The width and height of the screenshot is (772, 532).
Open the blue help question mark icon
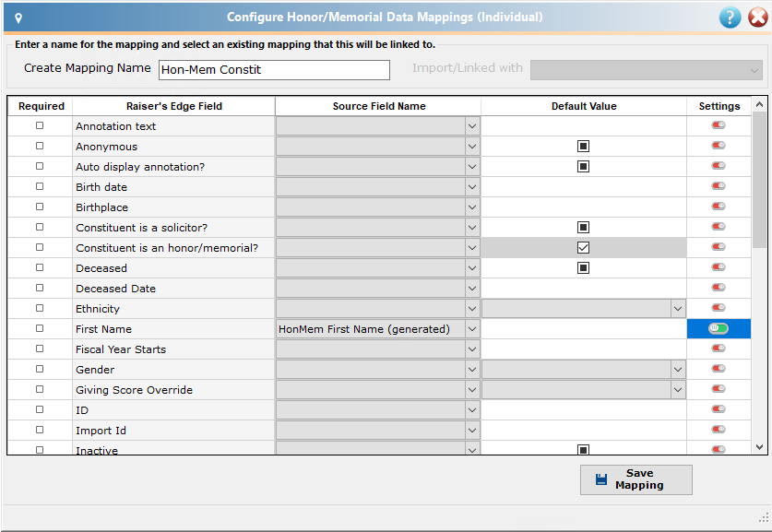coord(730,18)
